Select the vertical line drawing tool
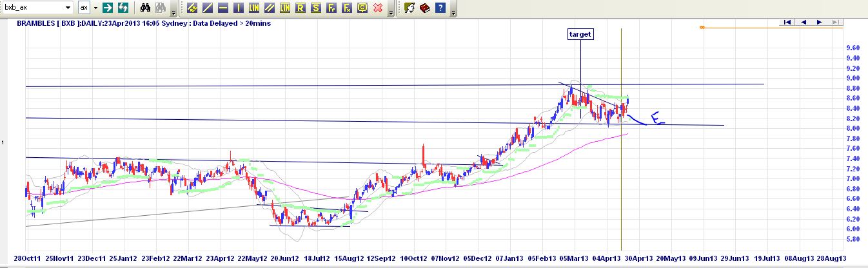The image size is (868, 268). 238,8
